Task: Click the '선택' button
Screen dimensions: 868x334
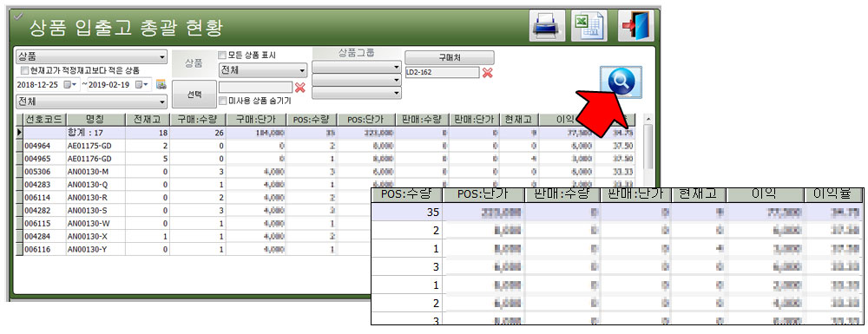Action: coord(194,94)
